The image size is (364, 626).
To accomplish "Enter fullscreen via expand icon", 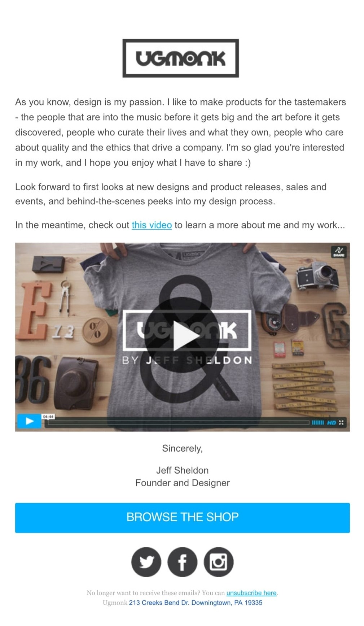I will click(x=341, y=422).
